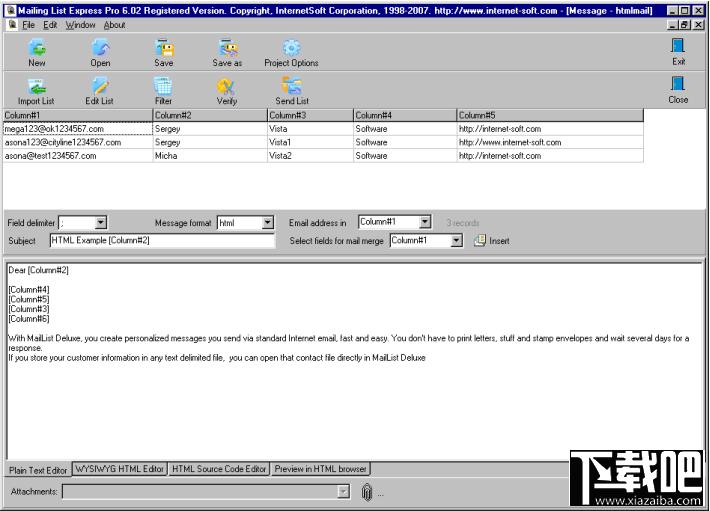Click the Insert button label
Screen dimensions: 710x511
click(499, 241)
